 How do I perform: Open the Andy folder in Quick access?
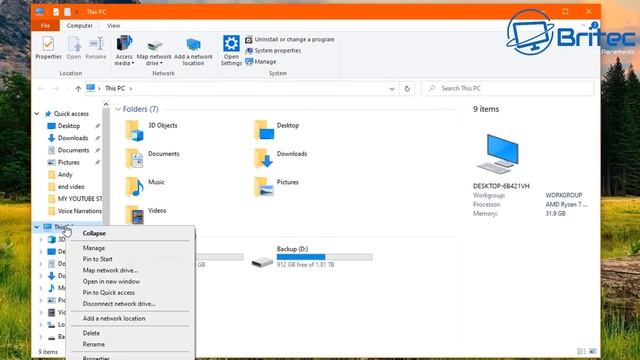click(x=65, y=175)
